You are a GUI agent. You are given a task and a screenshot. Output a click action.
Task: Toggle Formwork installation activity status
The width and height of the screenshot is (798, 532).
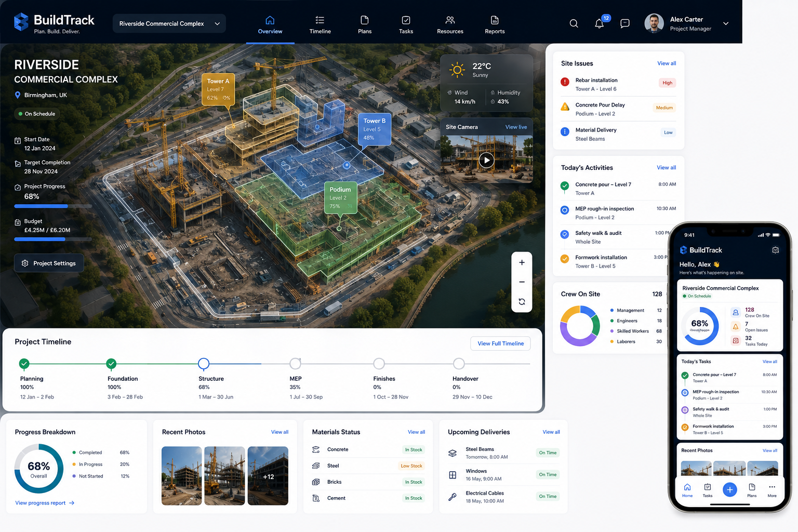point(565,259)
